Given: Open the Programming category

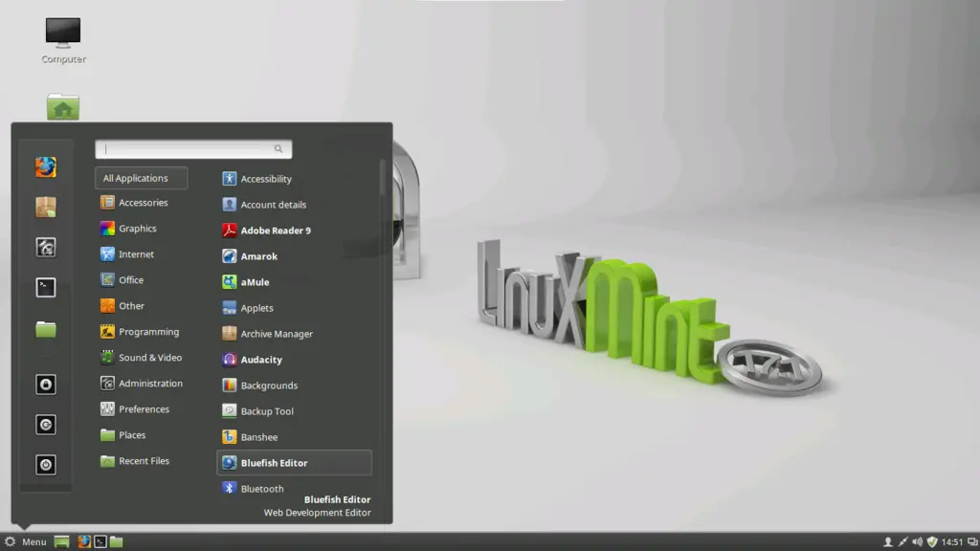Looking at the screenshot, I should click(142, 332).
